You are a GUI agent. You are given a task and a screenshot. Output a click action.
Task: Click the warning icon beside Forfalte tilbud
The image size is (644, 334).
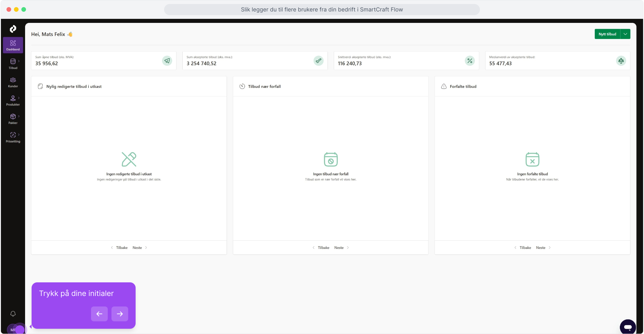(x=444, y=86)
